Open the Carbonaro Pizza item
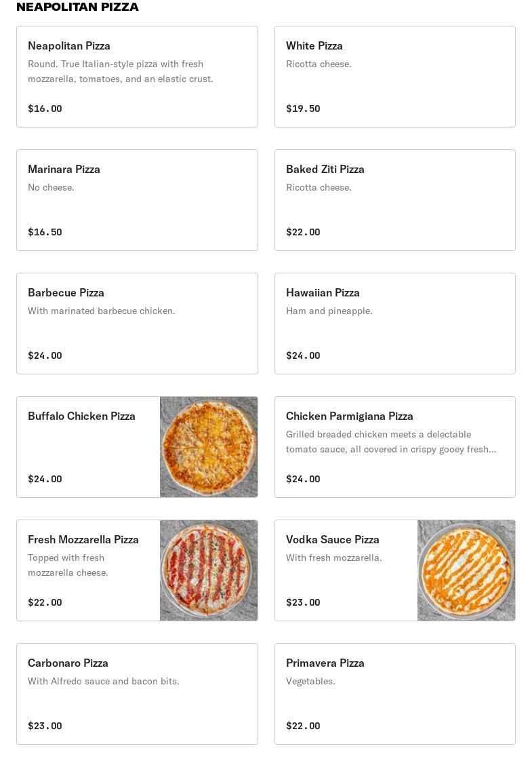 (68, 663)
